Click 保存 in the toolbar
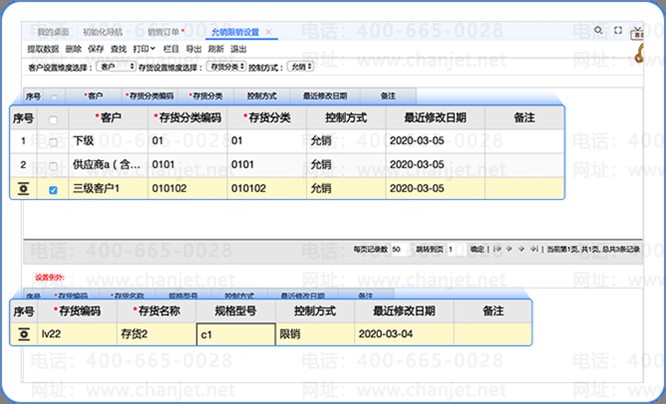The height and width of the screenshot is (404, 666). (x=96, y=49)
